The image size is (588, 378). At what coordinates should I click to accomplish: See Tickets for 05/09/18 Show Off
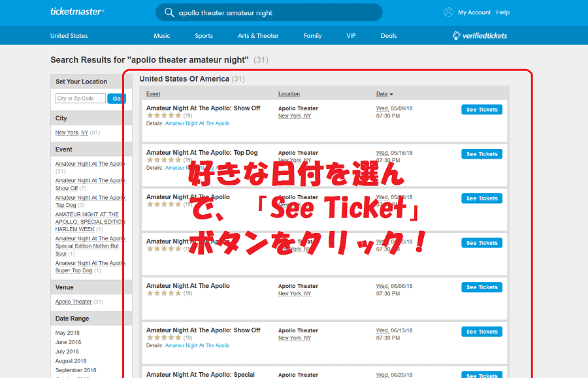(482, 110)
